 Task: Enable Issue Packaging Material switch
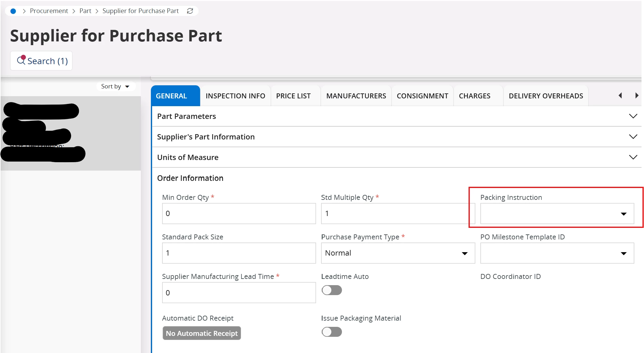pyautogui.click(x=332, y=332)
